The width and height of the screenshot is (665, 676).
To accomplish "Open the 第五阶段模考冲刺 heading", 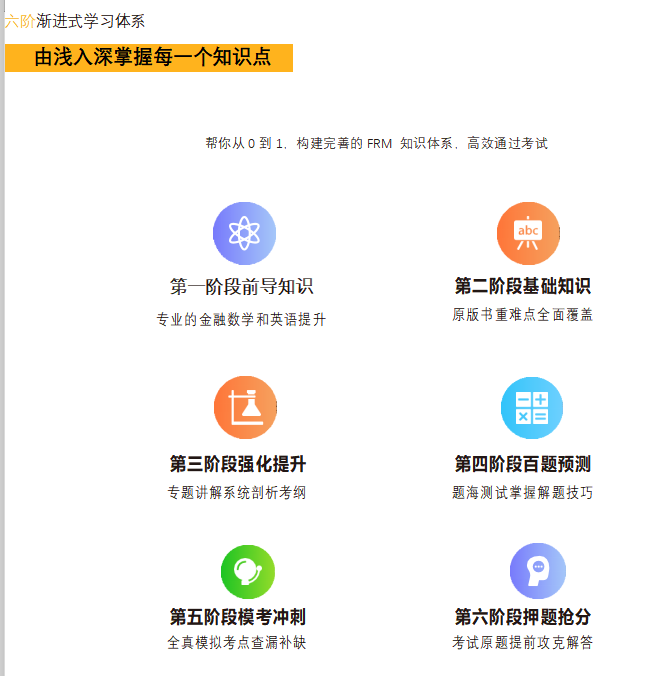I will coord(237,616).
